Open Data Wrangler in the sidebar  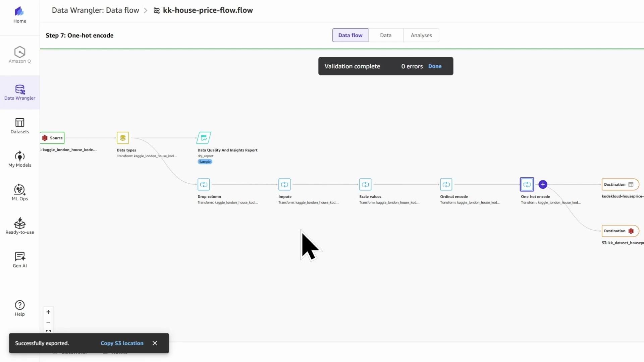pyautogui.click(x=20, y=93)
